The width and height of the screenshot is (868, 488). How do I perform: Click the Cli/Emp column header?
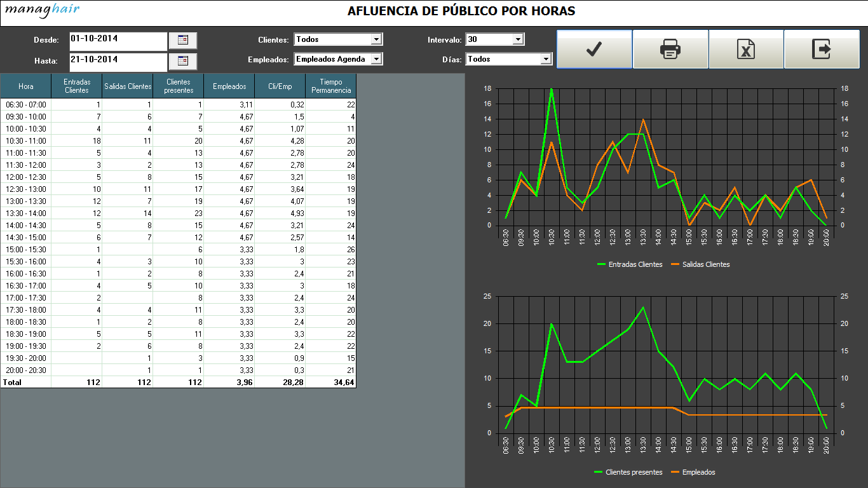(280, 86)
